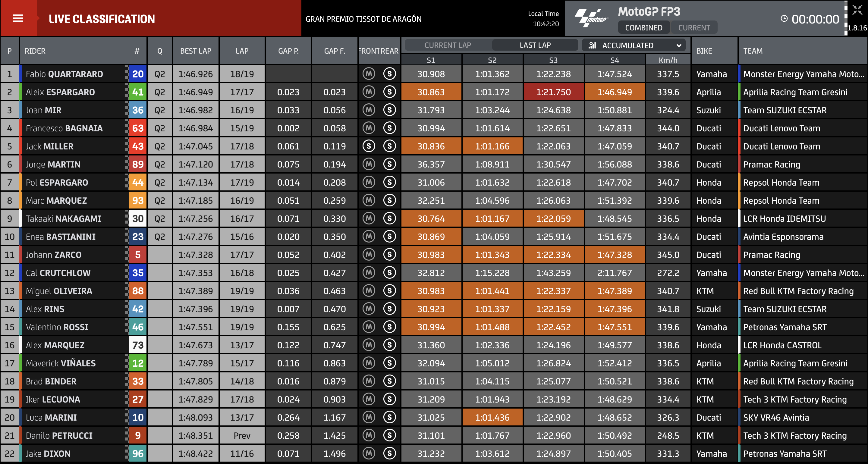Sort by BEST LAP column header

(x=195, y=51)
